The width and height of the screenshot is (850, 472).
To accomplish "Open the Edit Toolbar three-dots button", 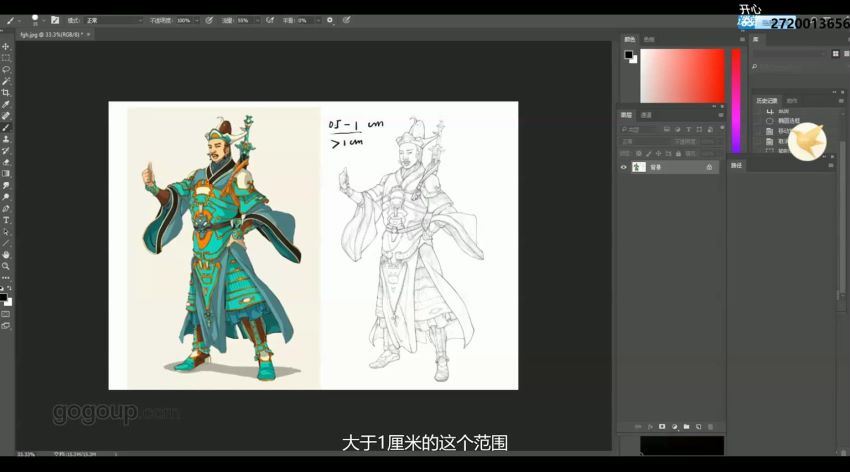I will tap(6, 277).
